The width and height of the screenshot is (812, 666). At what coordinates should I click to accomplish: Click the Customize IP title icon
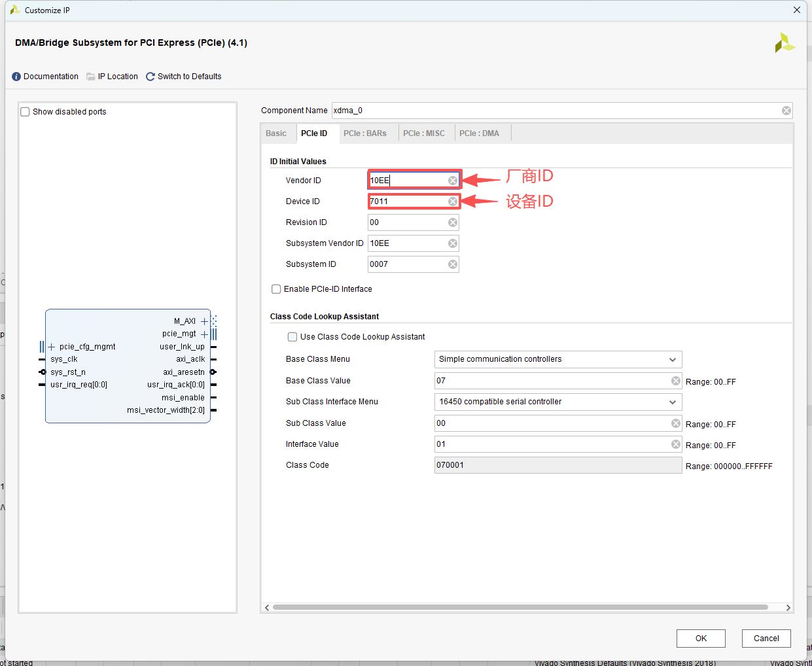(x=15, y=10)
